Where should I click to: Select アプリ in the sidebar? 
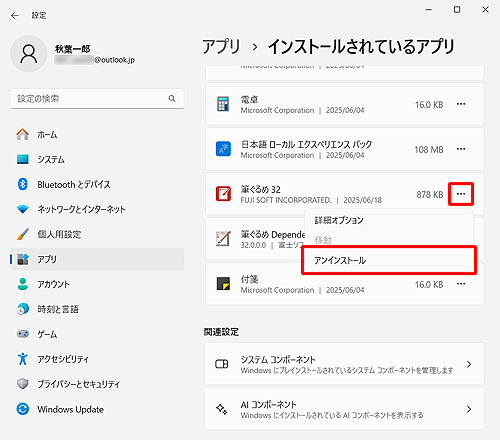coord(97,259)
